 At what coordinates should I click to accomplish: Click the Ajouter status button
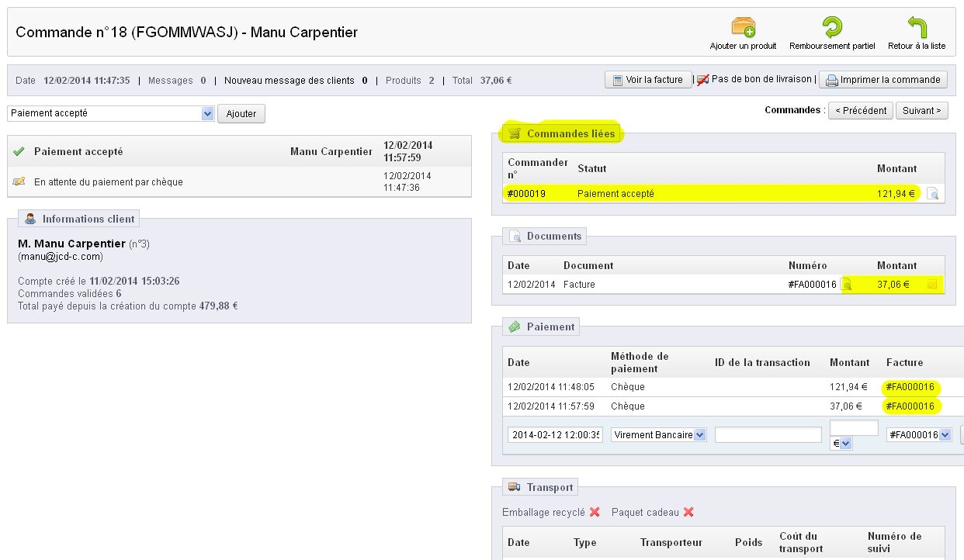(241, 113)
